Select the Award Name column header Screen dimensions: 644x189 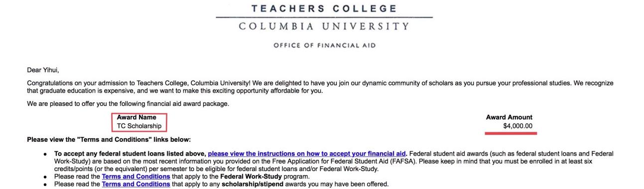pos(136,117)
